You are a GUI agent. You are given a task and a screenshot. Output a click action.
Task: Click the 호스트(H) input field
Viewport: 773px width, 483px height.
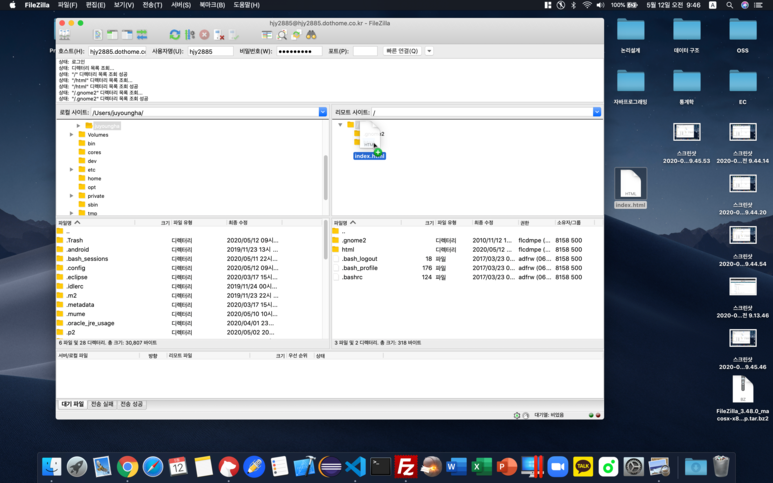coord(117,51)
